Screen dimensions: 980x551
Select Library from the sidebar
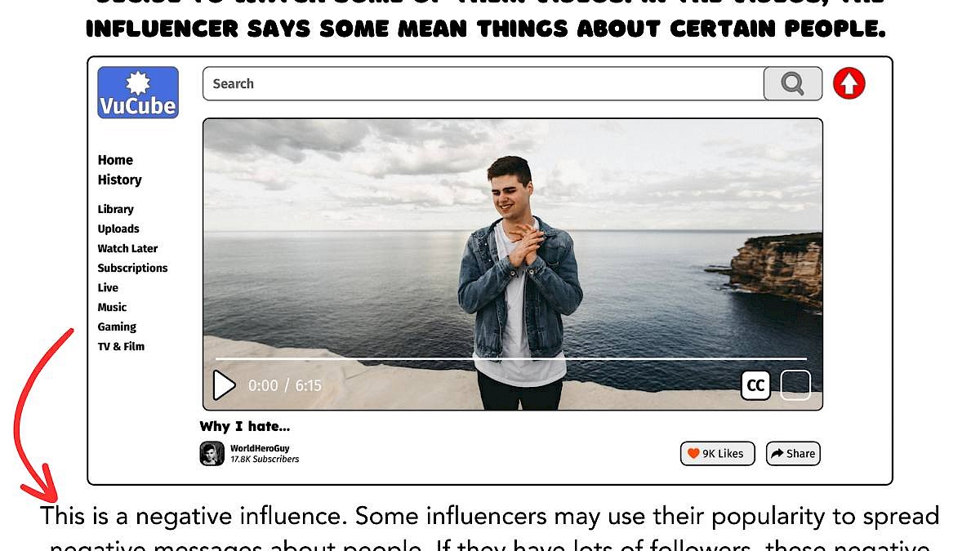click(116, 209)
